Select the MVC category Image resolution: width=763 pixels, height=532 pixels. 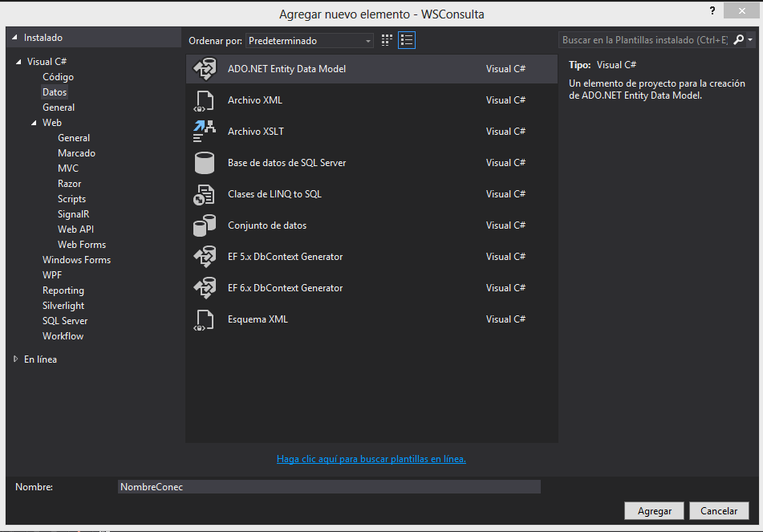point(67,169)
